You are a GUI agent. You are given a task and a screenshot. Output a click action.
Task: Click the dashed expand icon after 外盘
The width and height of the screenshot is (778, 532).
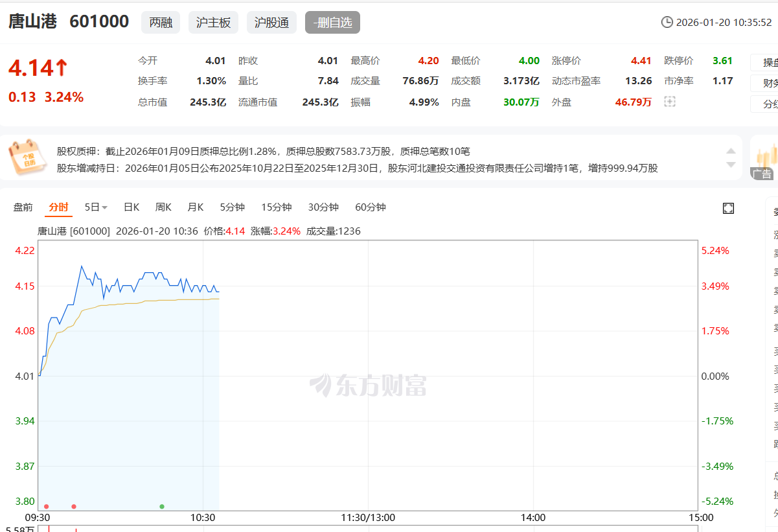(x=670, y=102)
